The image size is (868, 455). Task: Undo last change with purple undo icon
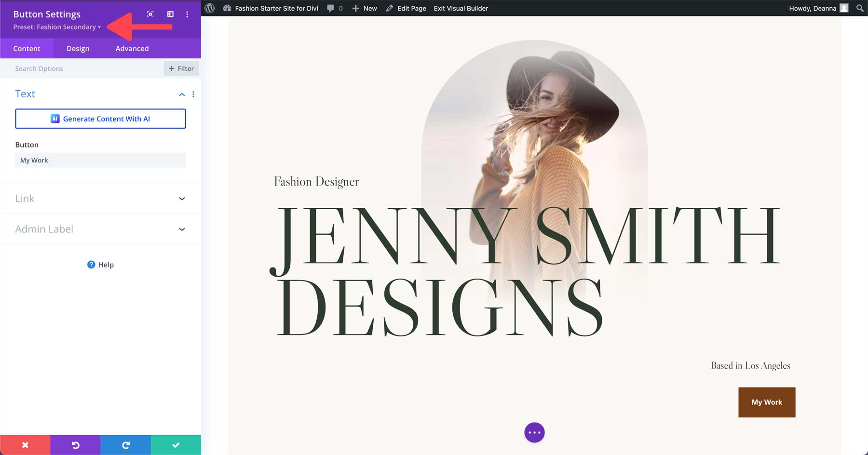point(75,445)
